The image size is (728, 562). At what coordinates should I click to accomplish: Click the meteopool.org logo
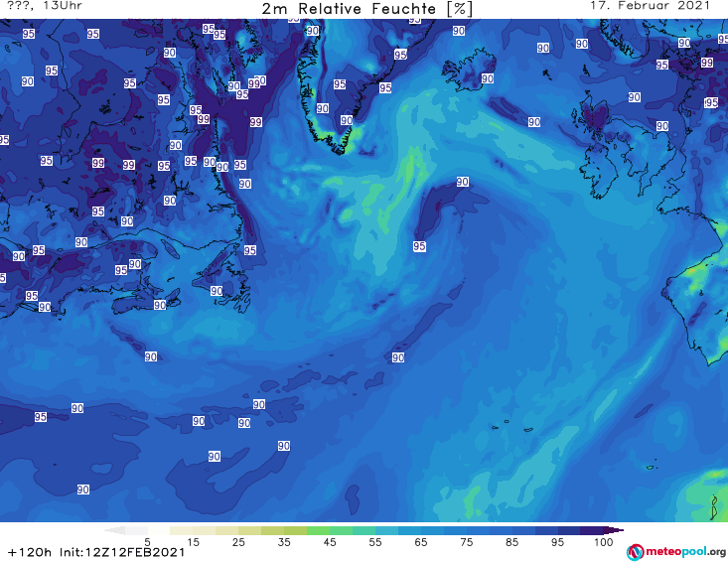pyautogui.click(x=676, y=552)
